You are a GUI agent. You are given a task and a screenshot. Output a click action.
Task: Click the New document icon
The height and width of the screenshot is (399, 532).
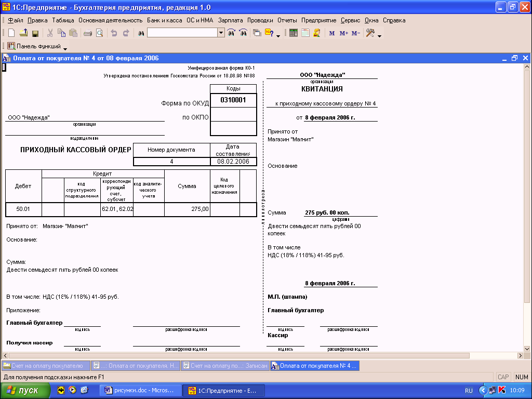pyautogui.click(x=11, y=33)
